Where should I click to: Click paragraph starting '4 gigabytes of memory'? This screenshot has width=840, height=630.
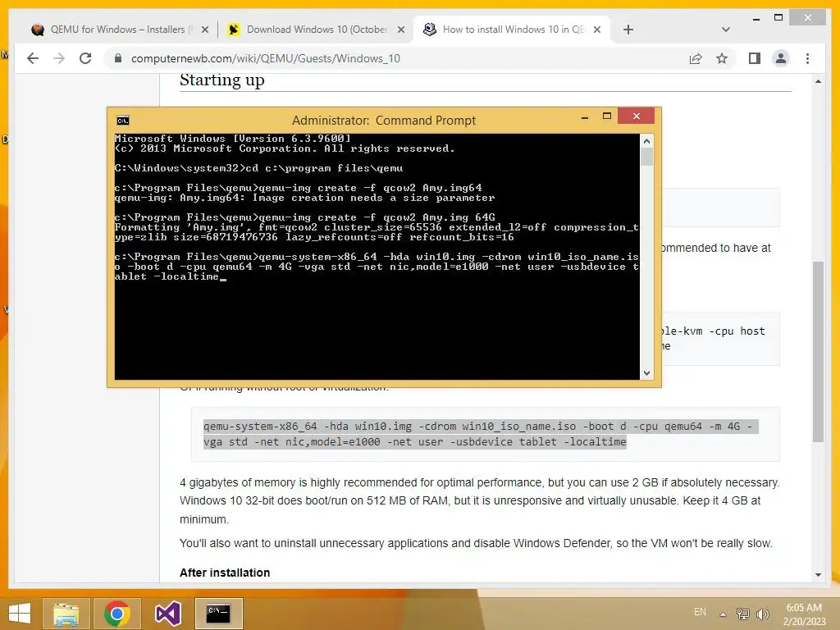click(479, 501)
